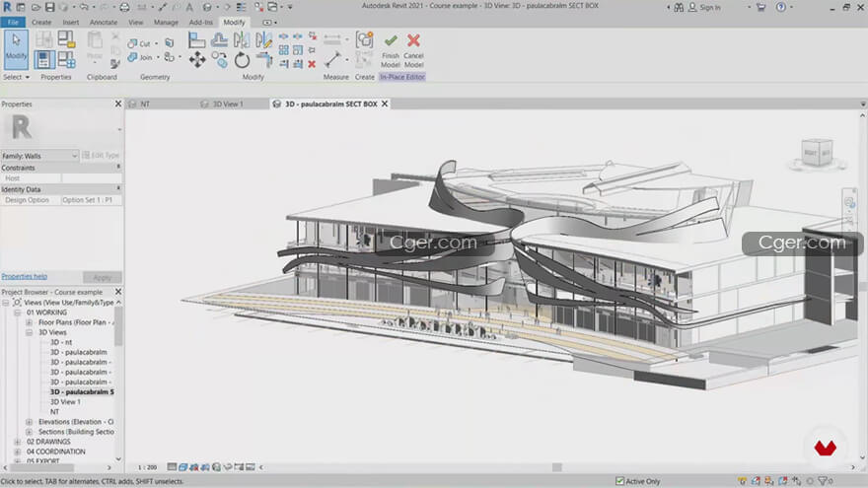Click the Edit Type button
The height and width of the screenshot is (488, 868).
102,156
